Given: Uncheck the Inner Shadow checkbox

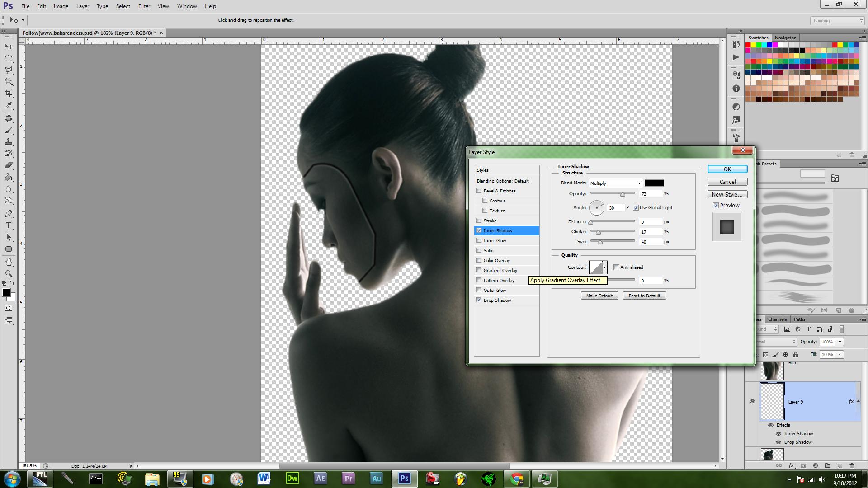Looking at the screenshot, I should (479, 230).
